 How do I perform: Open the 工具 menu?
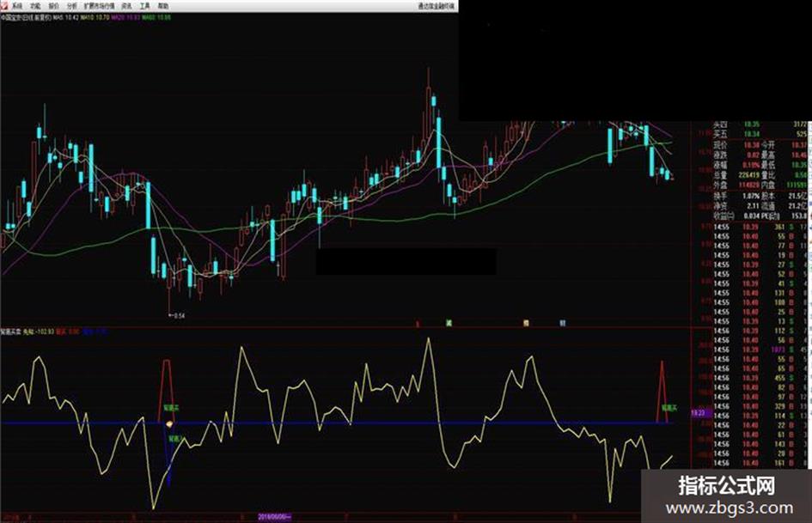145,6
